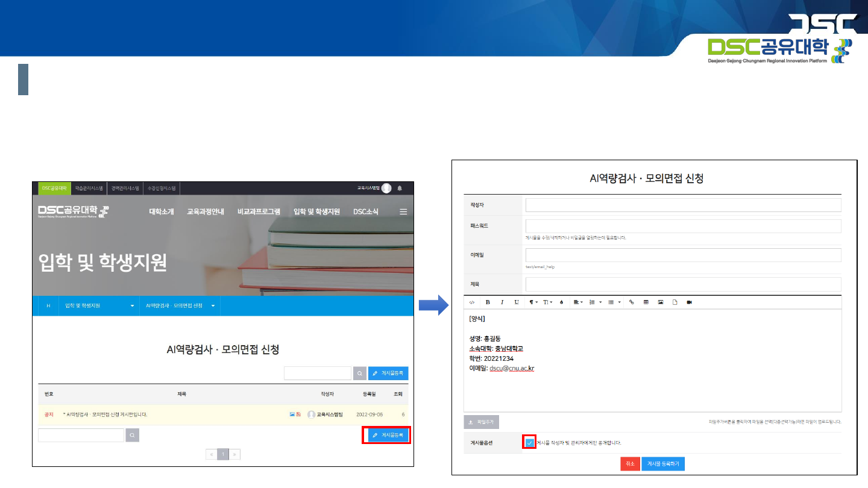Click the 제목 input field in the form

pos(683,284)
